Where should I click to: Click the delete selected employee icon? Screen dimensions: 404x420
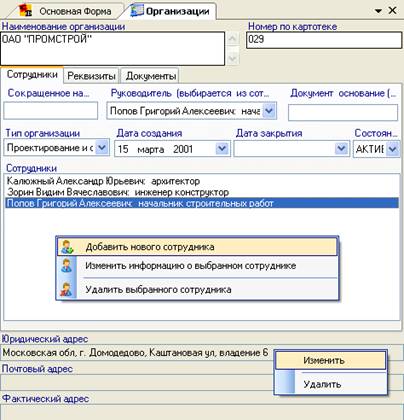[x=66, y=289]
